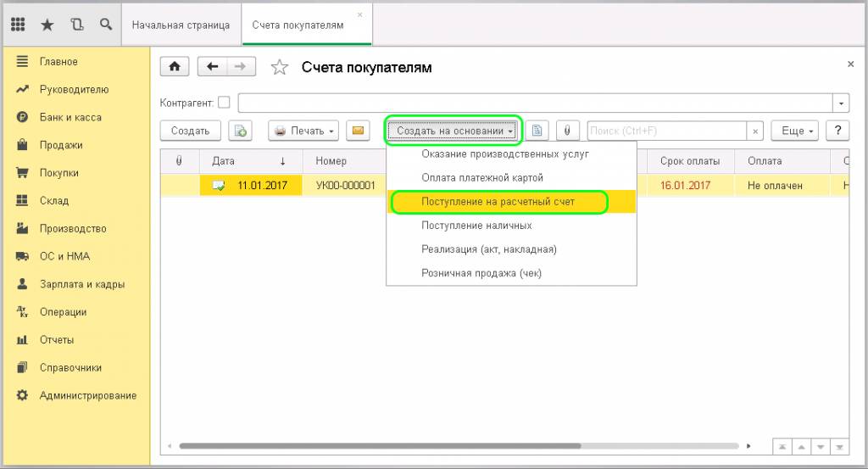
Task: Open the Печать dropdown button
Action: 303,131
